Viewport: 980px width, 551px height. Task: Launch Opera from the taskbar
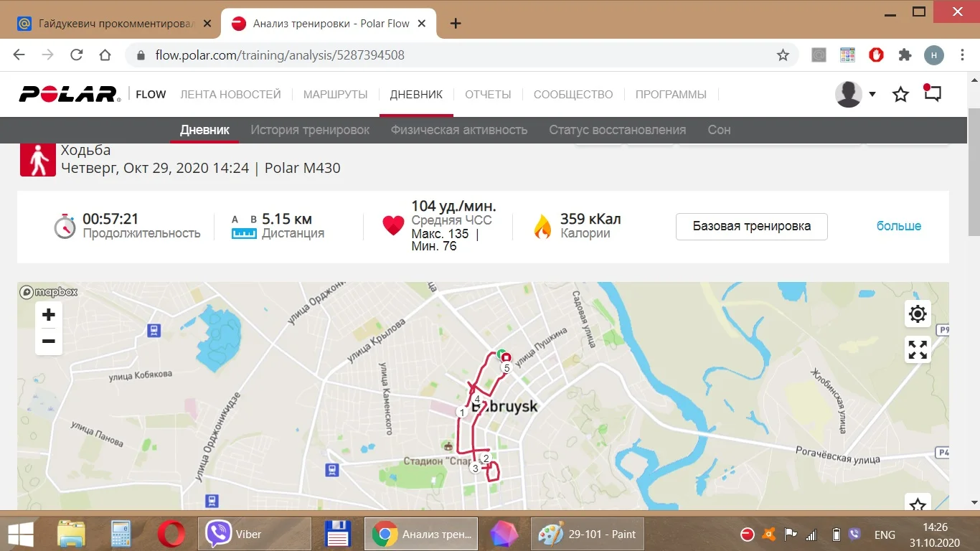[171, 534]
